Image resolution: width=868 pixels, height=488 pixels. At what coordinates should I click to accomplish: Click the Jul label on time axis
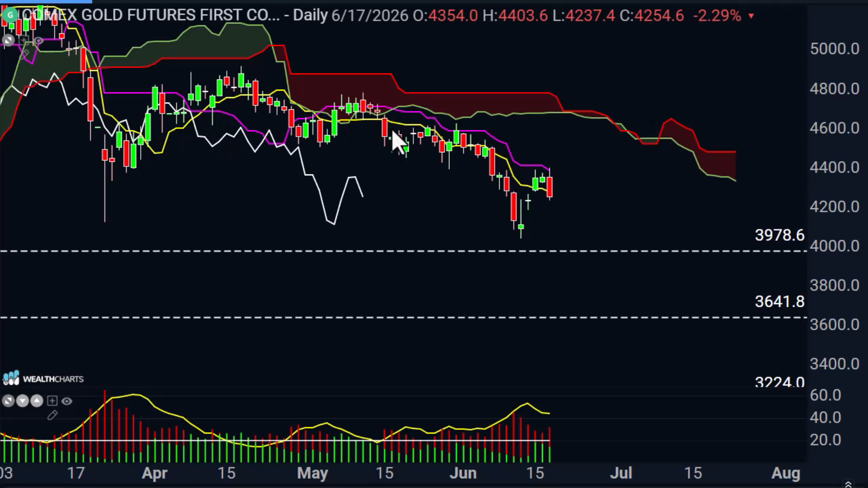click(621, 473)
